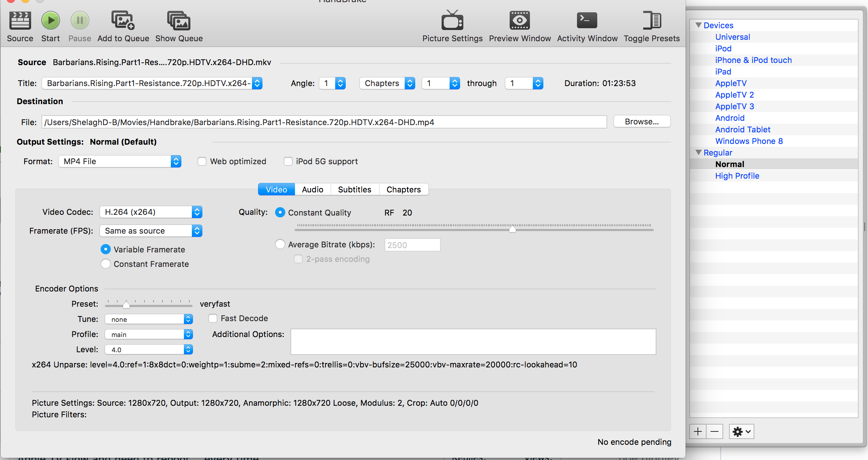Switch to the Subtitles tab
Viewport: 868px width, 460px height.
click(354, 189)
